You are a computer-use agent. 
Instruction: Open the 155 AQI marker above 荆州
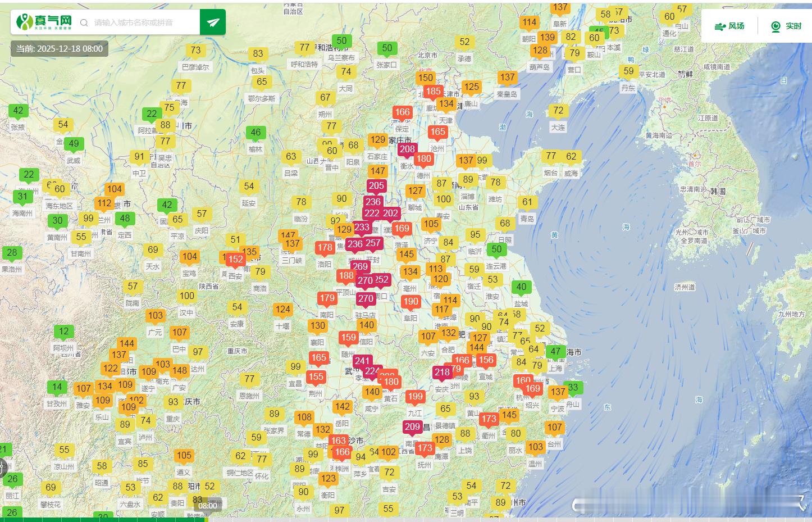[316, 378]
